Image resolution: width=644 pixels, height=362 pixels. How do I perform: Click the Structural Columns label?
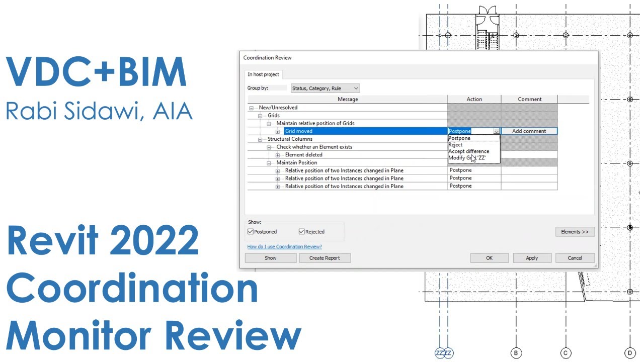click(x=290, y=139)
